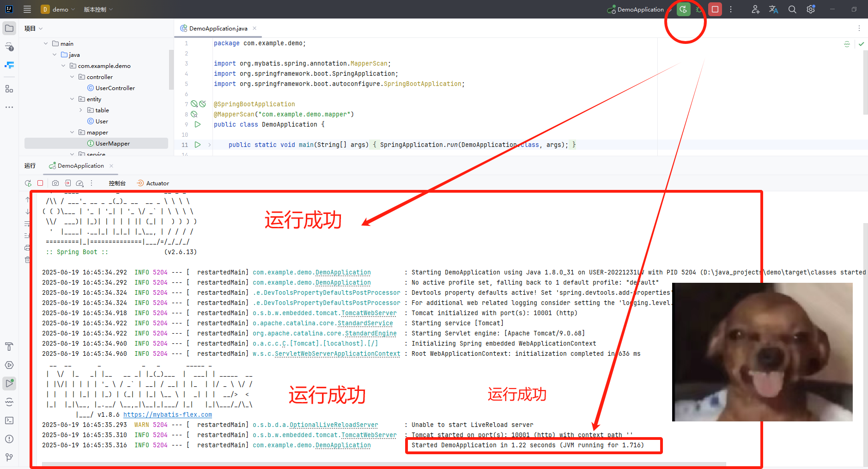868x469 pixels.
Task: Open the Problems tool window icon
Action: 9,439
